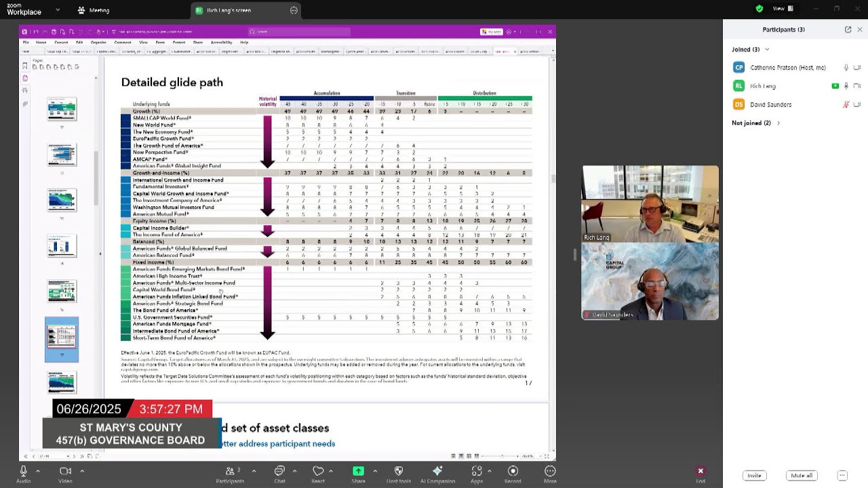Image resolution: width=868 pixels, height=488 pixels.
Task: Switch to Rich Lang's screen tab
Action: pyautogui.click(x=245, y=10)
